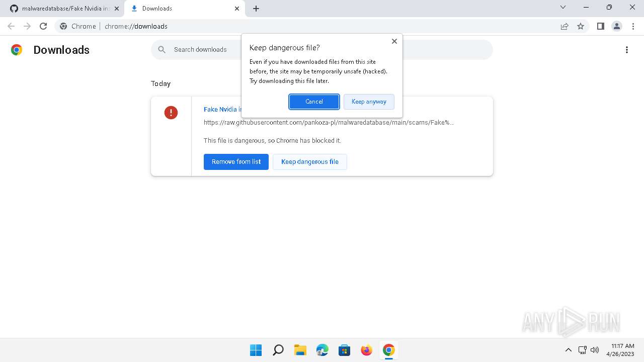Click the network tray icon

coord(582,350)
